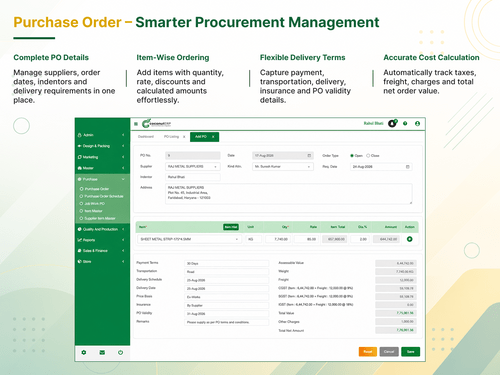
Task: Open the Req. Date calendar icon
Action: point(407,167)
